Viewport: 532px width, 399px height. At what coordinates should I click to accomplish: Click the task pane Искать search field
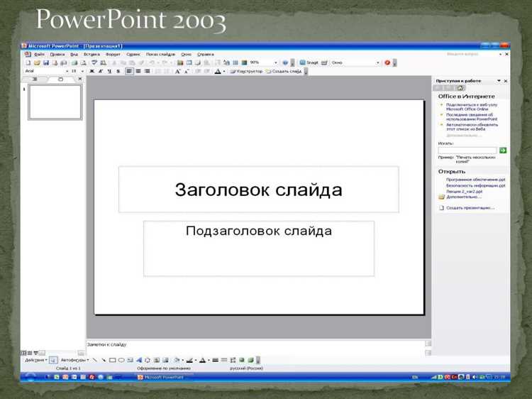click(467, 151)
